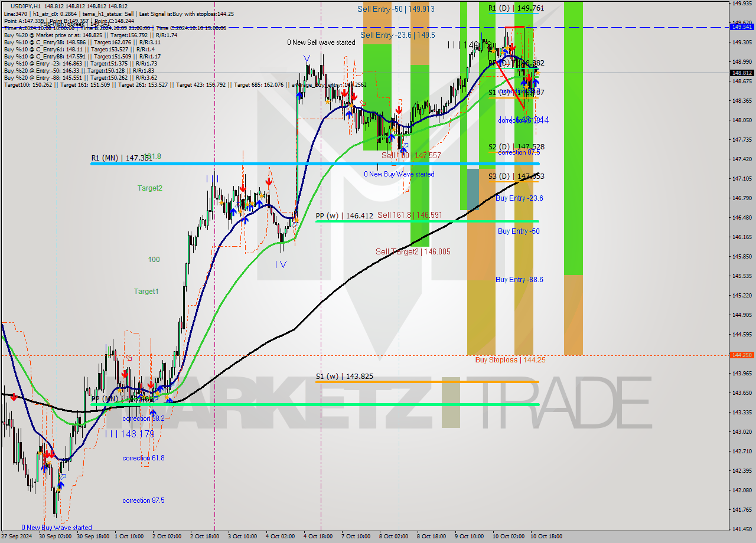Click the Target100: 150.262 info line
The width and height of the screenshot is (756, 543).
[185, 85]
